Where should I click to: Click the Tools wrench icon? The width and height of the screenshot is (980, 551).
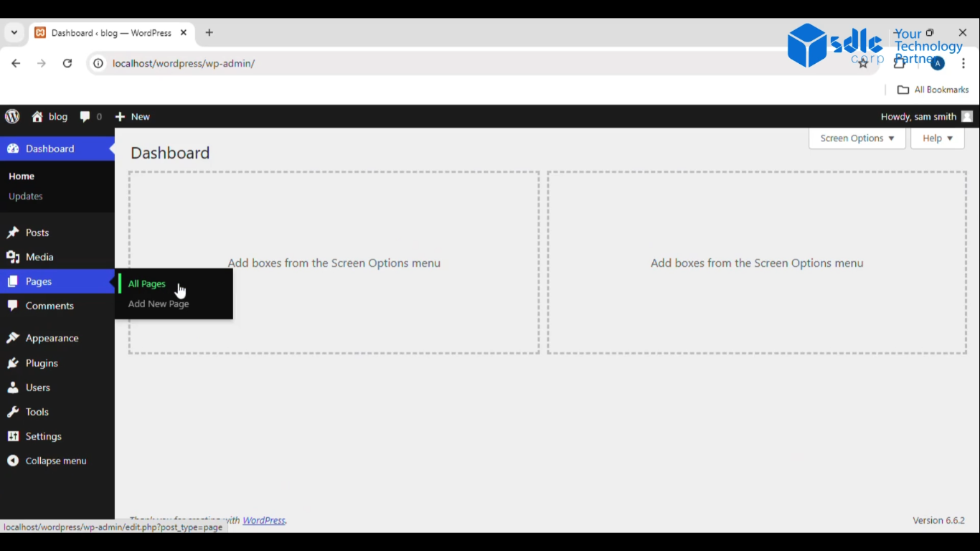pyautogui.click(x=13, y=412)
